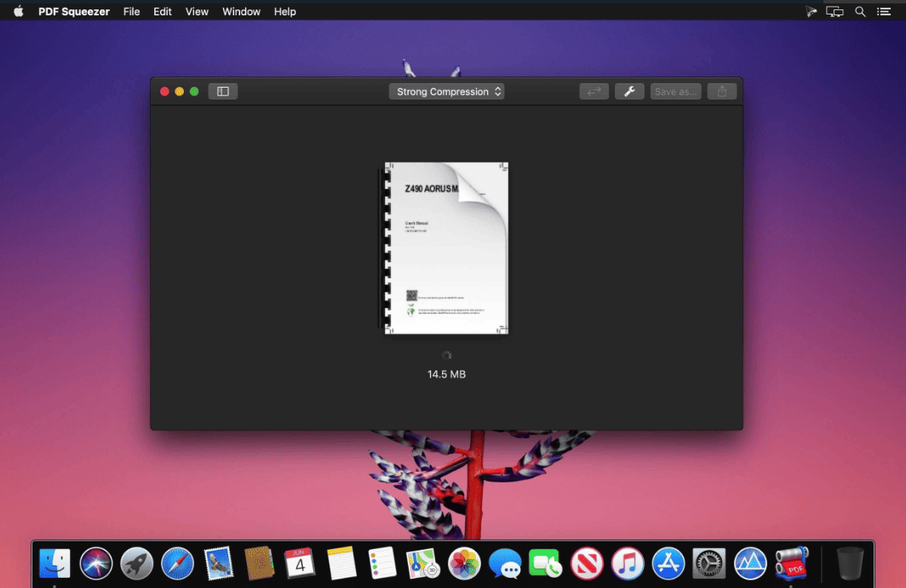Open Finder from the dock

[x=54, y=563]
